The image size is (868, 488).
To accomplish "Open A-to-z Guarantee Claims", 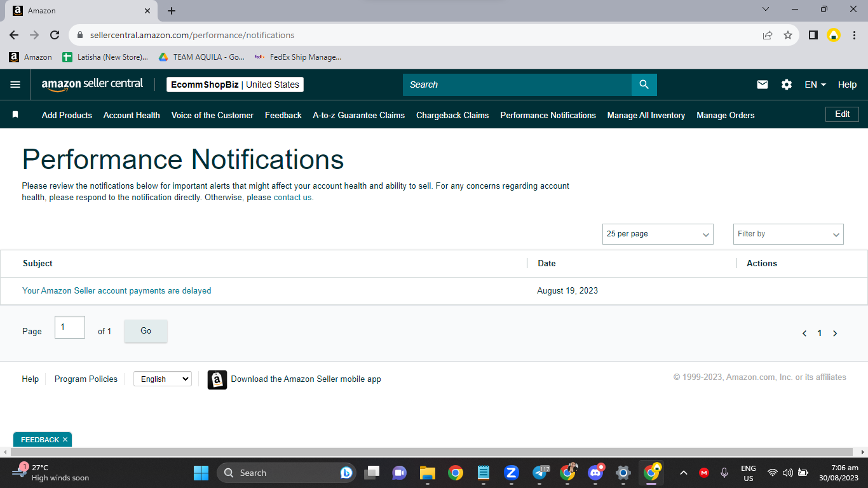I will coord(359,115).
